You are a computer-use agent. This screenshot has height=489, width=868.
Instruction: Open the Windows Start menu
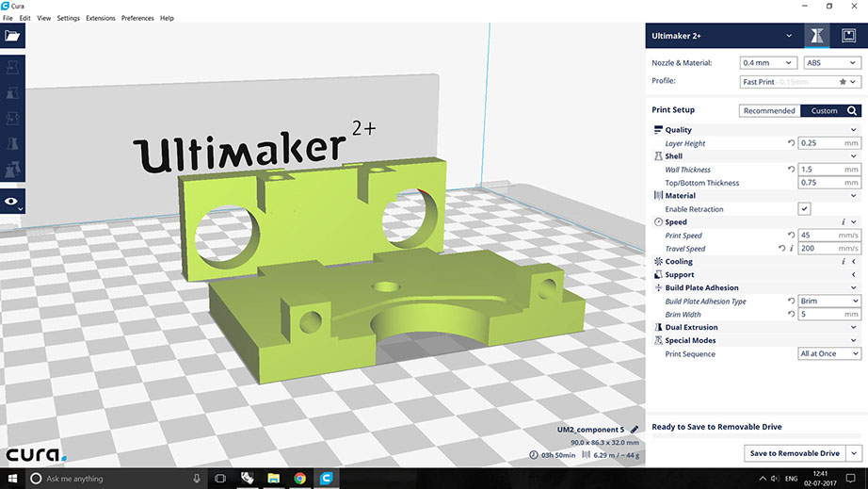12,479
